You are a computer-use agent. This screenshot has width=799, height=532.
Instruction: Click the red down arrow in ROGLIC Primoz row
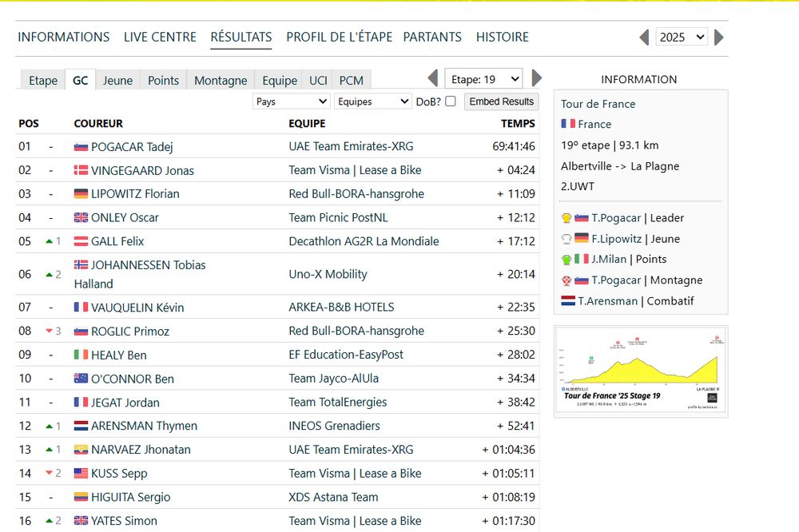click(50, 332)
